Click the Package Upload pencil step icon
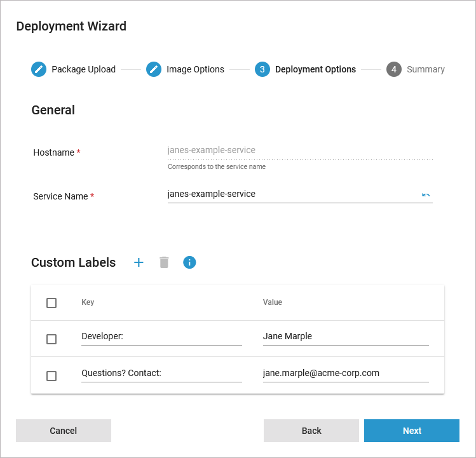The width and height of the screenshot is (476, 458). [x=39, y=69]
